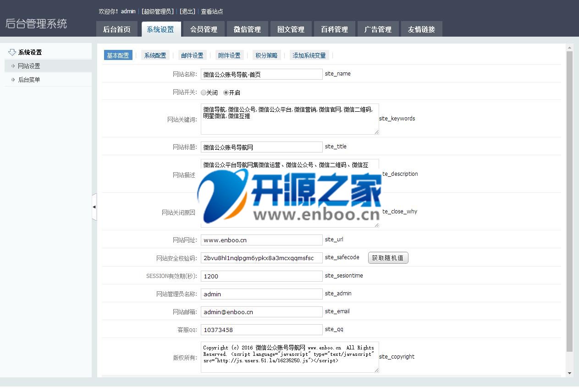The width and height of the screenshot is (579, 392).
Task: Click the 网站关键词 text area
Action: pyautogui.click(x=290, y=119)
